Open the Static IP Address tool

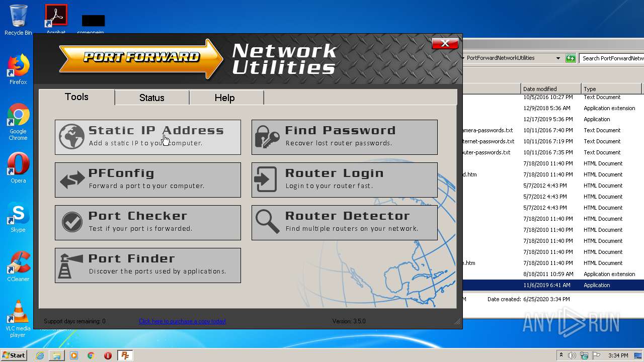tap(148, 137)
